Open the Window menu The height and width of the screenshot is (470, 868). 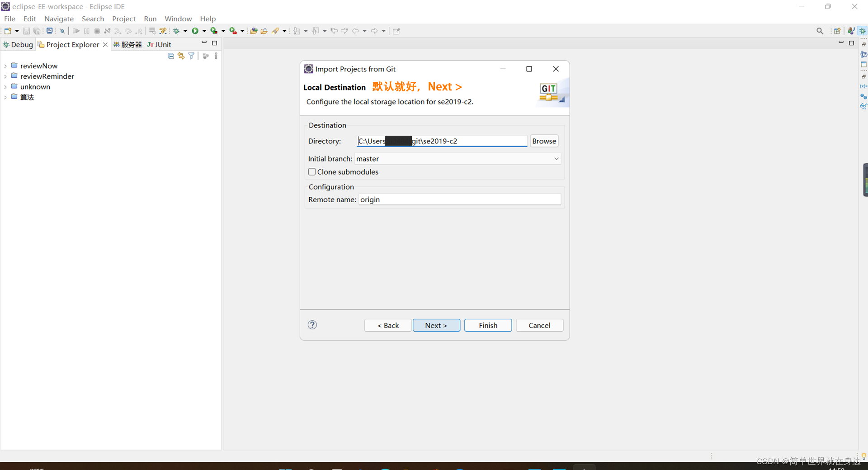tap(178, 19)
